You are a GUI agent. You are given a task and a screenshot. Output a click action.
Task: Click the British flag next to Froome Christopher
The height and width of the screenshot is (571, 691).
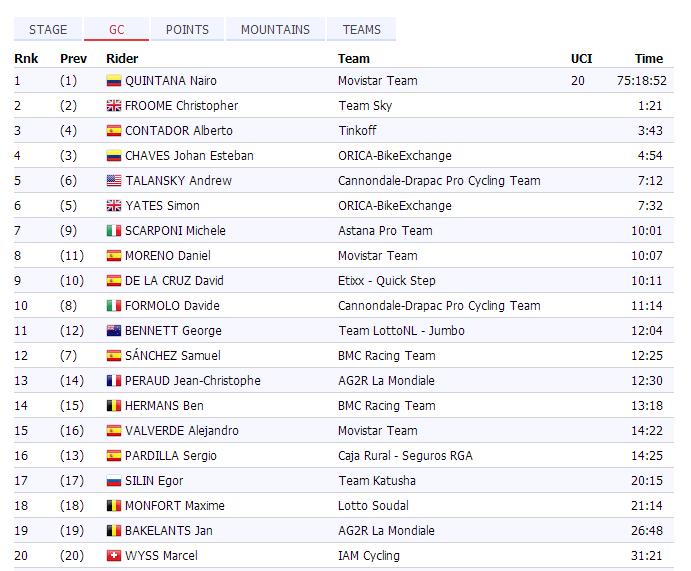tap(114, 106)
